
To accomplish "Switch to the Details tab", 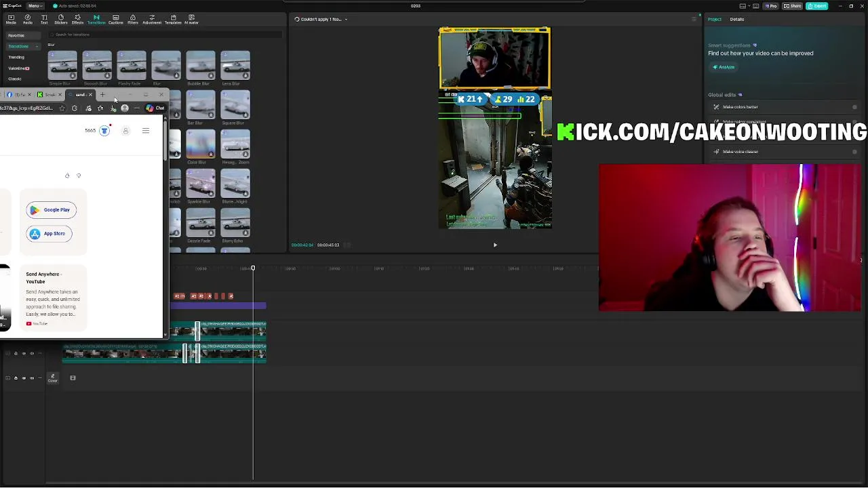I will tap(737, 19).
